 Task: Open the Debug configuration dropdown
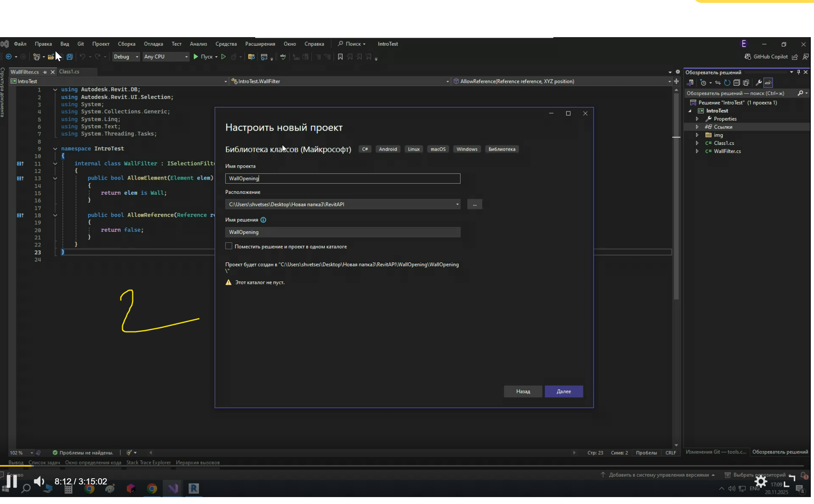(x=126, y=57)
